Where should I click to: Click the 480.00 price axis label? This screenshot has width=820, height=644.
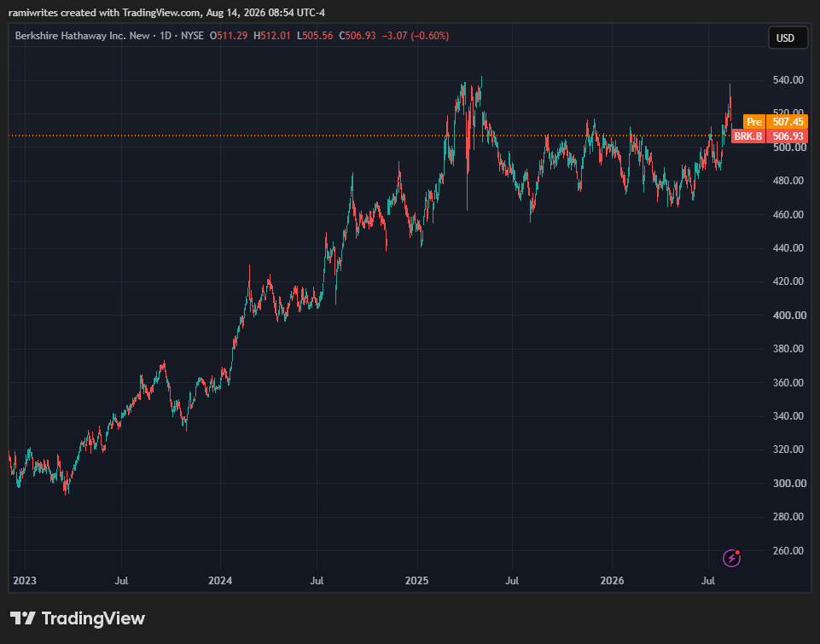coord(788,181)
